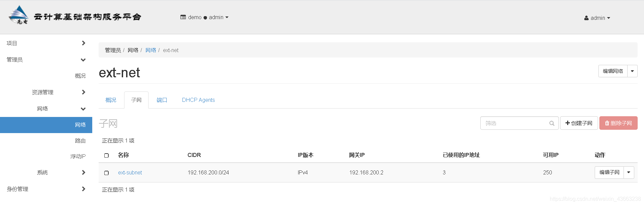This screenshot has width=644, height=205.
Task: Switch to the 概况 tab
Action: coord(111,100)
